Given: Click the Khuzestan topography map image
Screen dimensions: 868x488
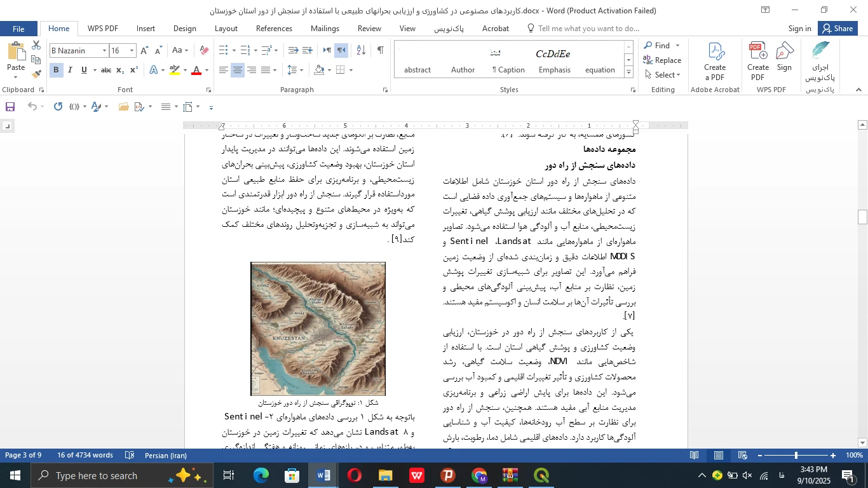Looking at the screenshot, I should [318, 329].
